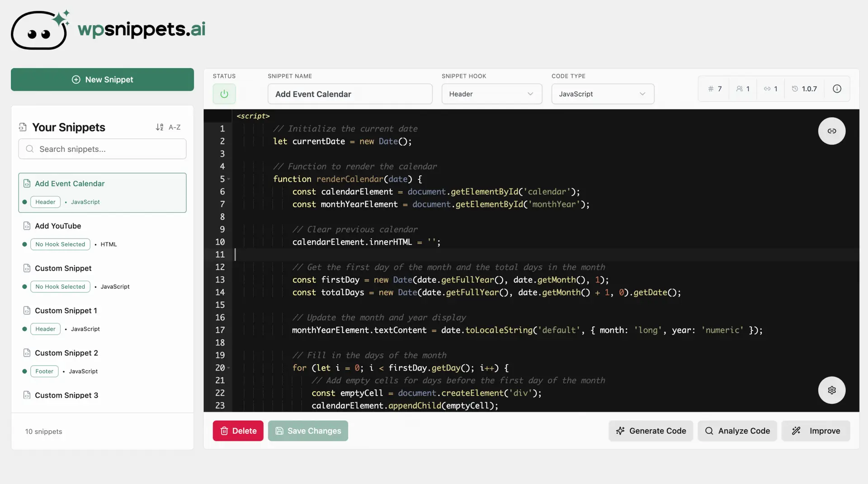Click the round link button over code editor

(x=832, y=131)
